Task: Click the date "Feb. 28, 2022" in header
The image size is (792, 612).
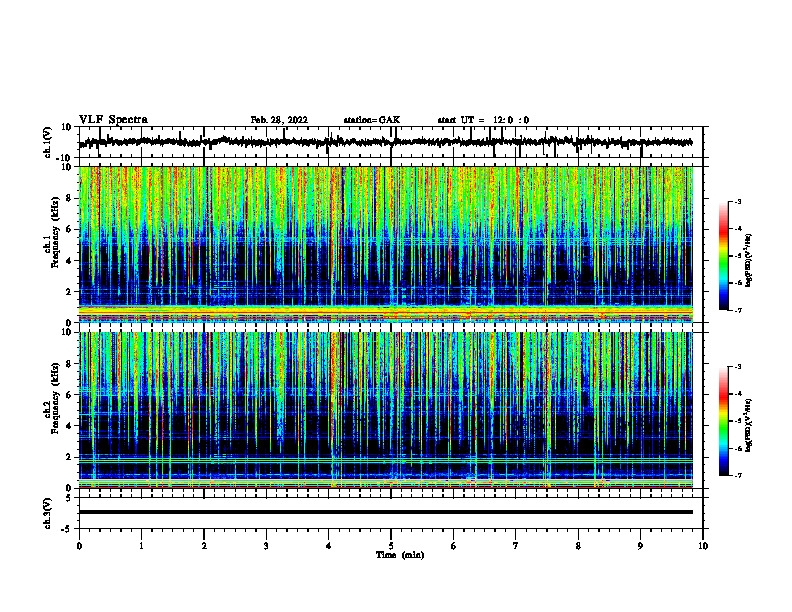Action: pyautogui.click(x=279, y=120)
